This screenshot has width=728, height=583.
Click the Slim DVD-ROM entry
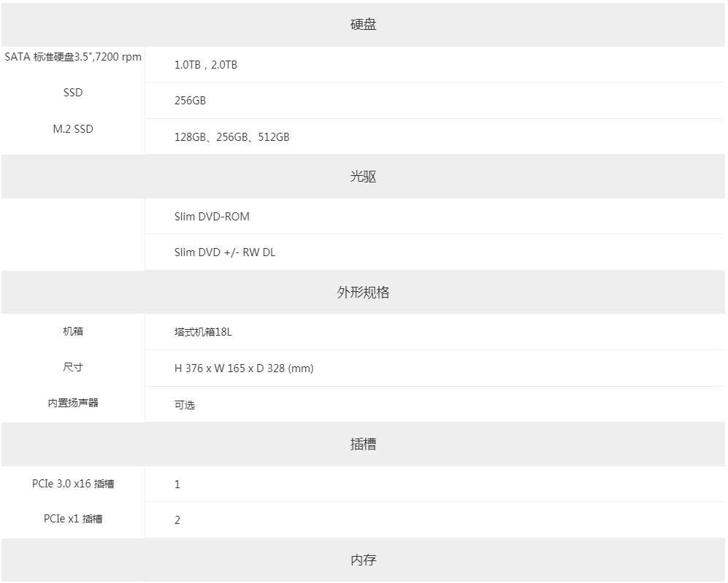click(x=212, y=217)
